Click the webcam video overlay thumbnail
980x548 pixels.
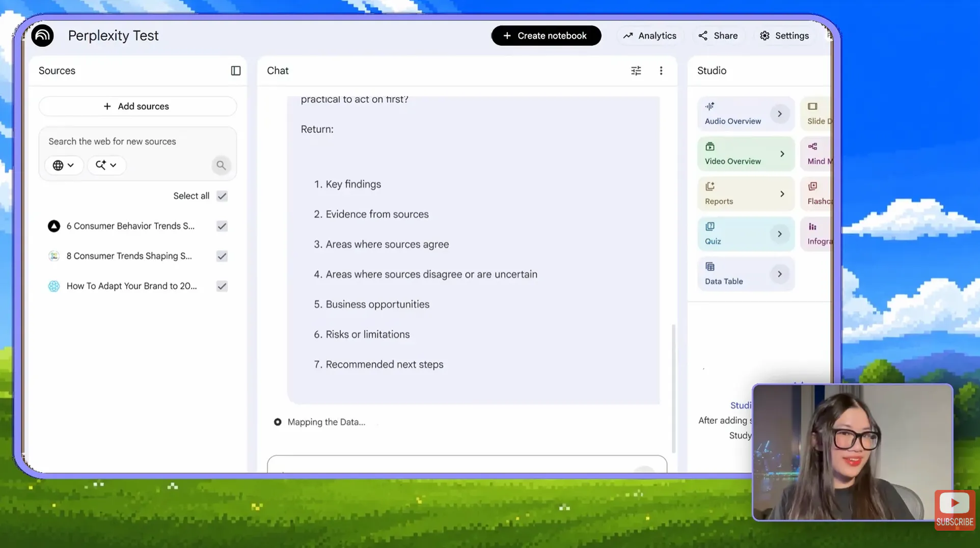coord(852,452)
